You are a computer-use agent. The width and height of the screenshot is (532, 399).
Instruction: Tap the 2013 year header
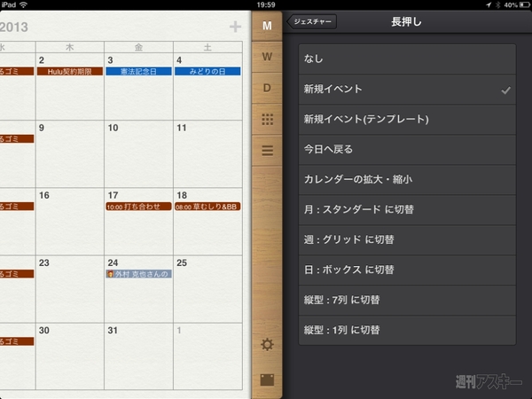[14, 27]
